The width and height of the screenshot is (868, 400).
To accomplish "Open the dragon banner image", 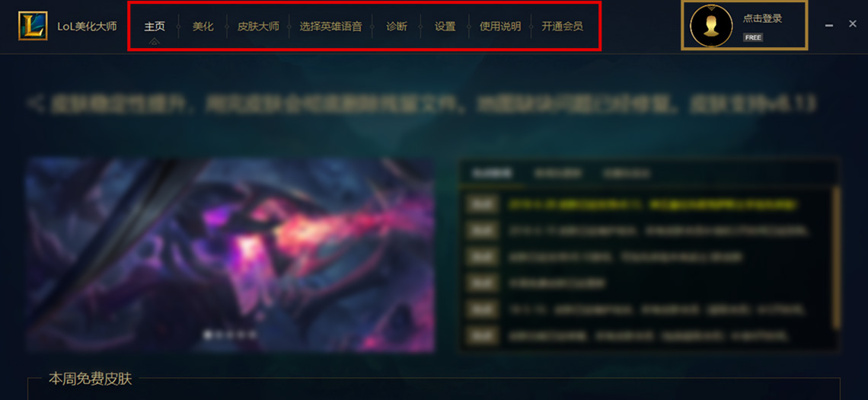I will coord(230,254).
